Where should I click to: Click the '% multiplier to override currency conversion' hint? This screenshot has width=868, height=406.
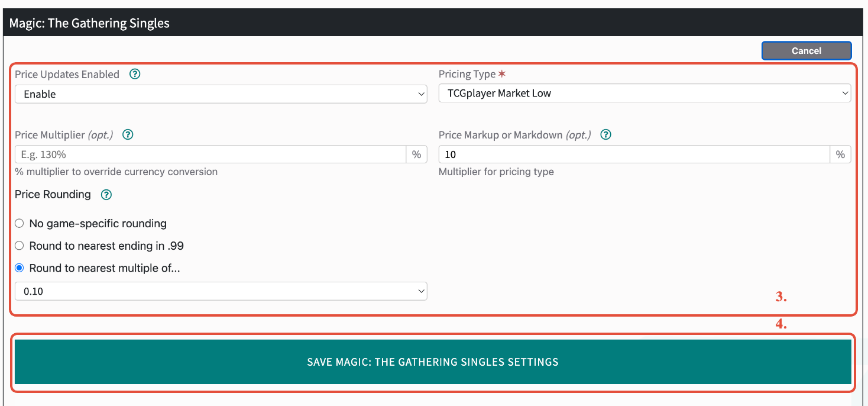116,172
